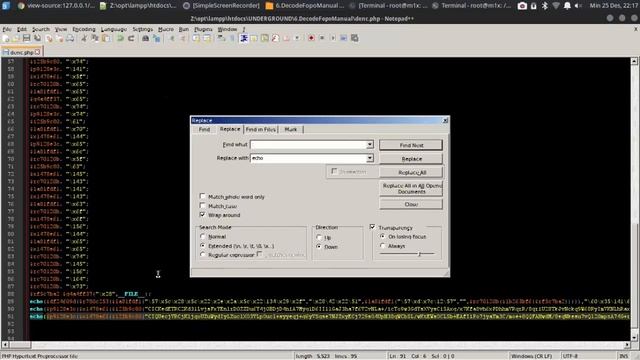
Task: Open the Plugins menu
Action: pyautogui.click(x=203, y=29)
